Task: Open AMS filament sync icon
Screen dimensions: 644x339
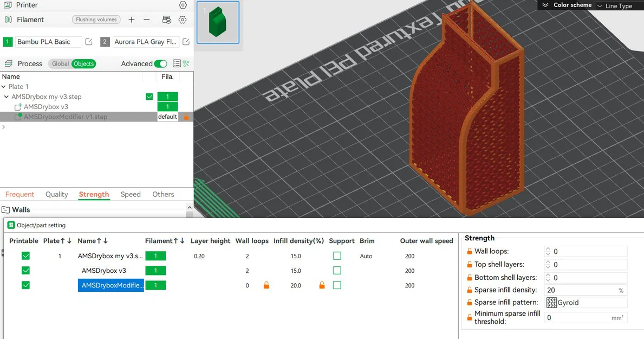Action: pyautogui.click(x=167, y=20)
